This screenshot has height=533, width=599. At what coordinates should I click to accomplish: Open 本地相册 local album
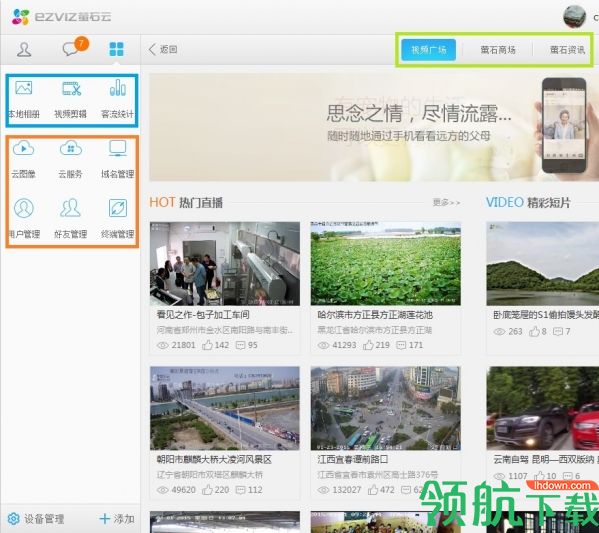24,99
